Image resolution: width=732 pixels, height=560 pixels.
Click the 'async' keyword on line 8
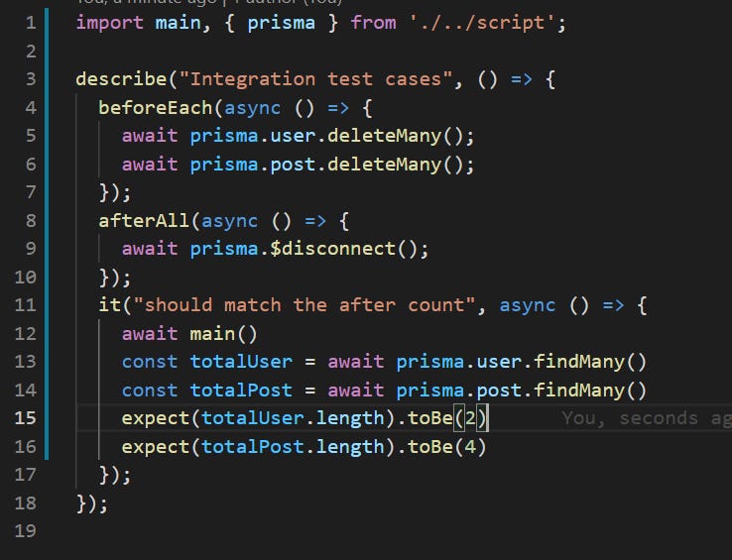[229, 221]
